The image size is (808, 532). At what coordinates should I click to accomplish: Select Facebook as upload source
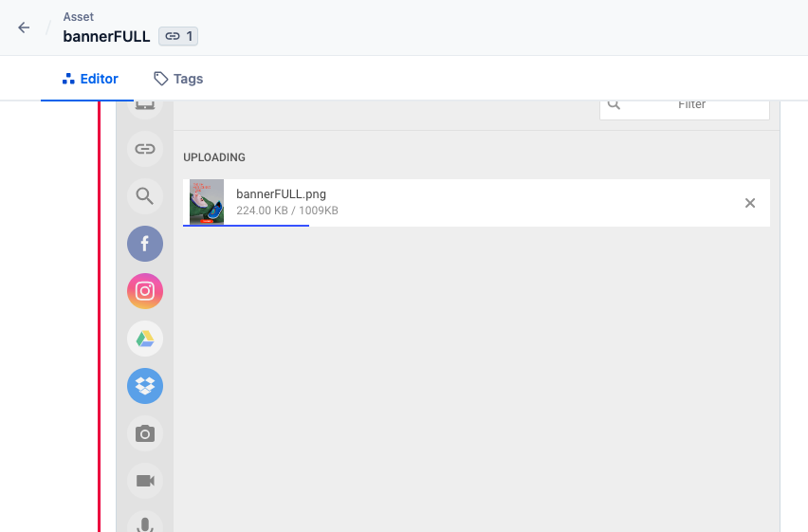[x=145, y=244]
